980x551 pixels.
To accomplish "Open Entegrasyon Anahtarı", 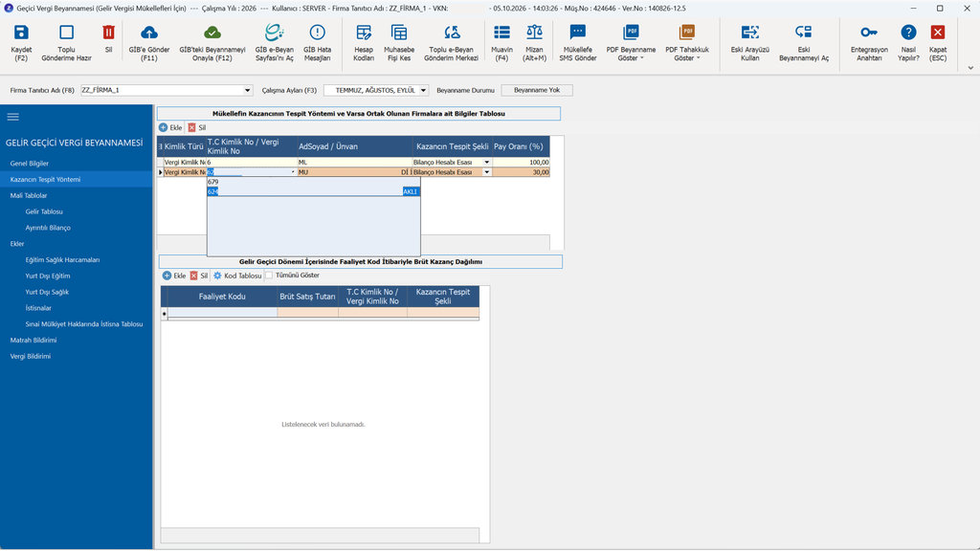I will pos(869,43).
